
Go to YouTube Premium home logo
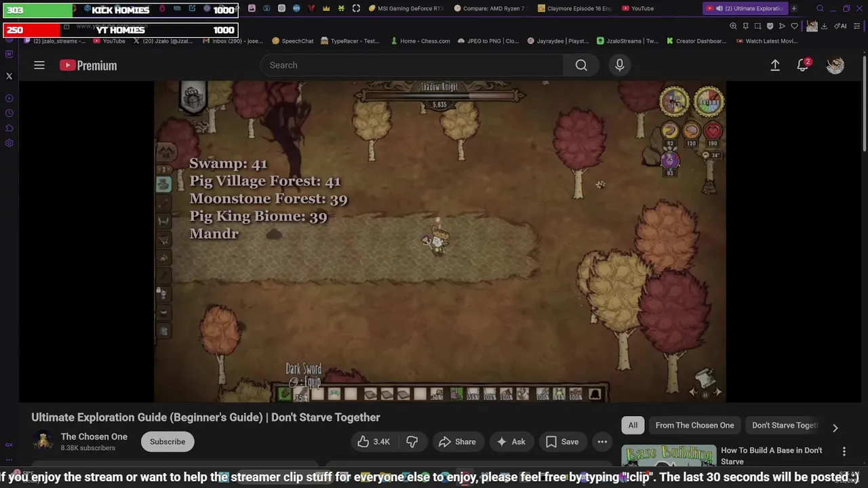88,65
